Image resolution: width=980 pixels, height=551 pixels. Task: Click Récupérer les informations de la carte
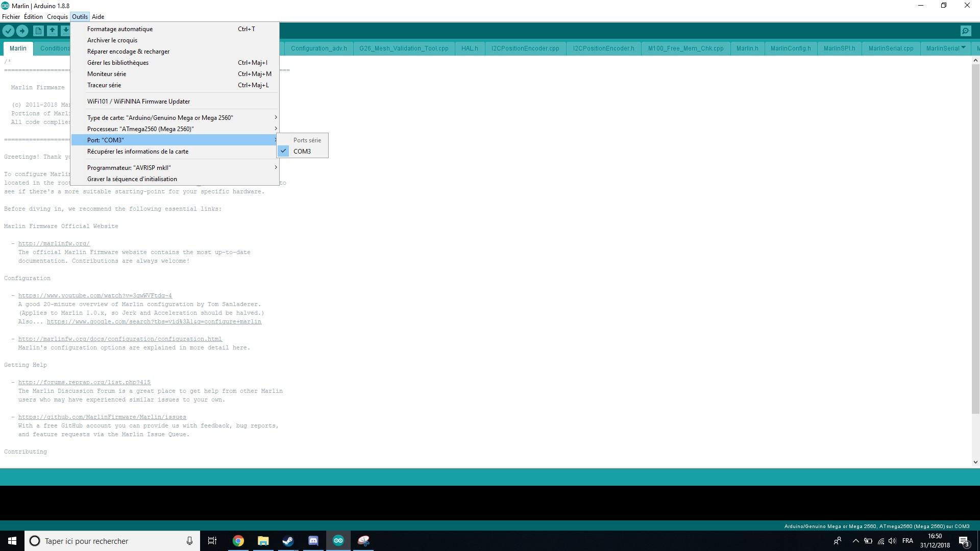point(138,152)
